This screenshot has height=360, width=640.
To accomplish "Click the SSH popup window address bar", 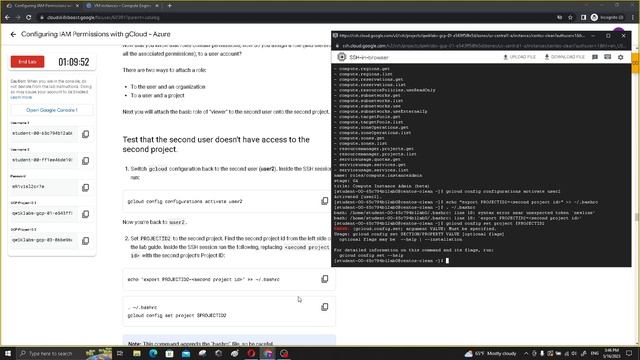I will [x=482, y=46].
